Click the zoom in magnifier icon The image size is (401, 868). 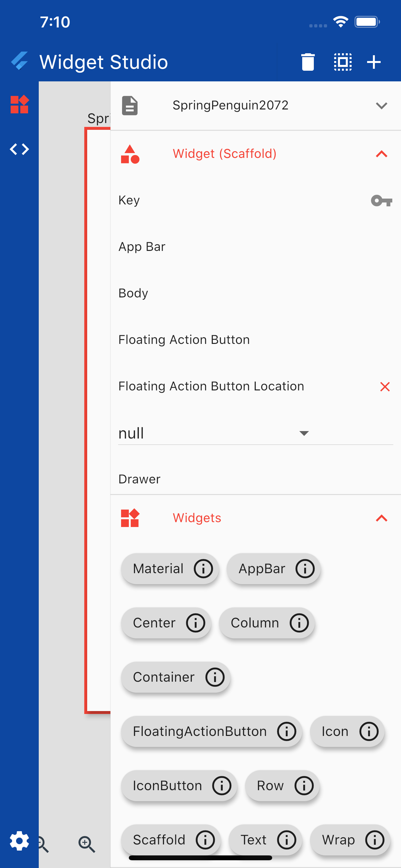(x=86, y=844)
